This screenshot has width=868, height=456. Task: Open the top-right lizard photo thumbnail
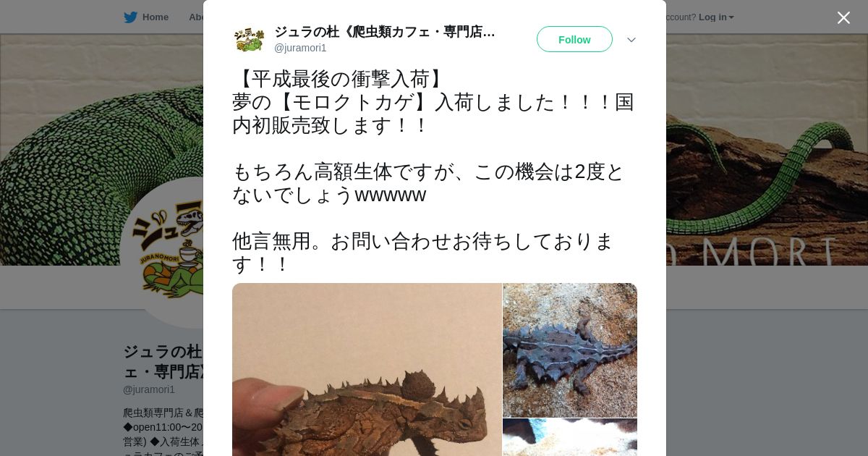(570, 350)
